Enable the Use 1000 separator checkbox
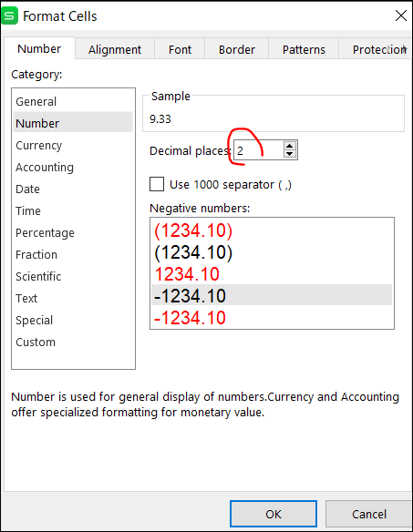 157,184
